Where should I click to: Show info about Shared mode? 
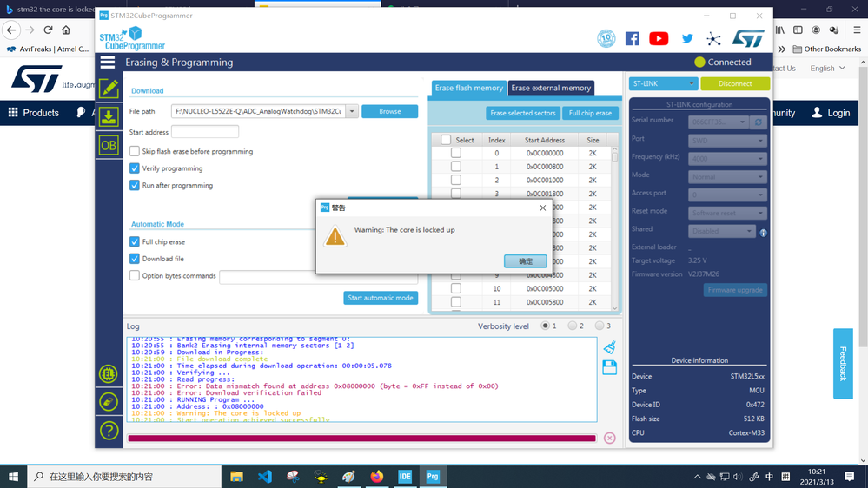764,233
